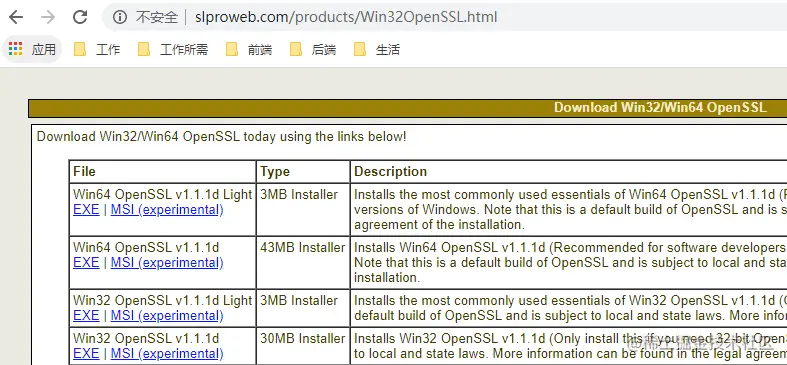The height and width of the screenshot is (365, 787).
Task: Download Win64 OpenSSL v1.1.1d Light MSI (experimental)
Action: (x=167, y=209)
